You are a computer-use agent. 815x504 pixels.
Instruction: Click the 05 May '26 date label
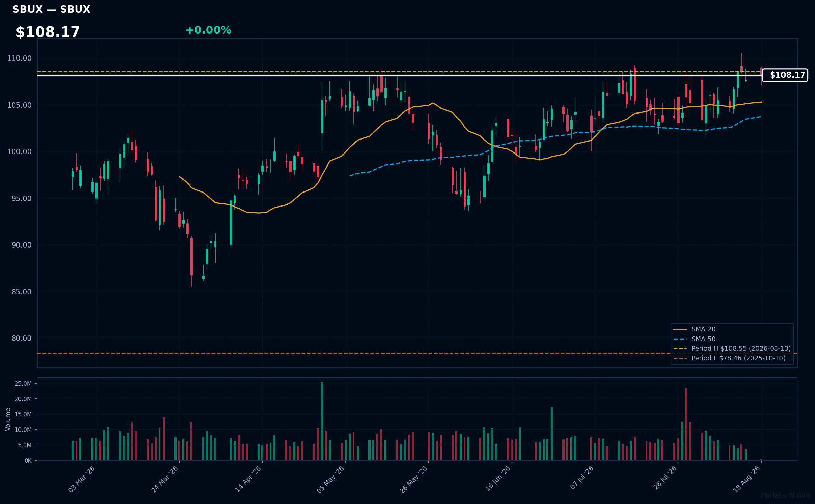pos(331,479)
